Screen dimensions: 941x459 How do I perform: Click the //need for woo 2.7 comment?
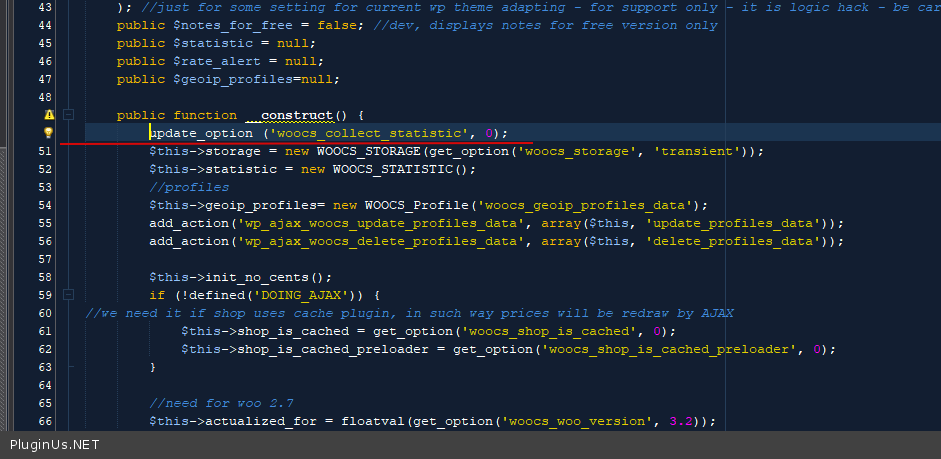pyautogui.click(x=221, y=403)
